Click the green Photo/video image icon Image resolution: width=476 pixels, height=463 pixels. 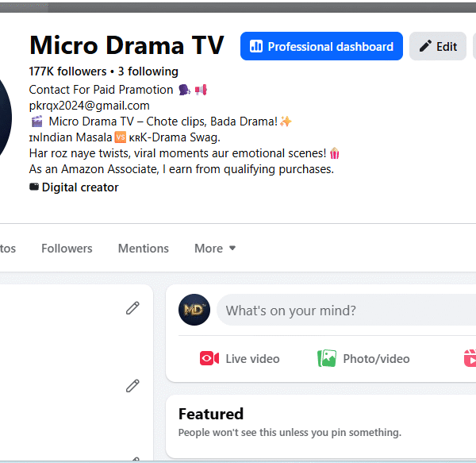pos(327,358)
